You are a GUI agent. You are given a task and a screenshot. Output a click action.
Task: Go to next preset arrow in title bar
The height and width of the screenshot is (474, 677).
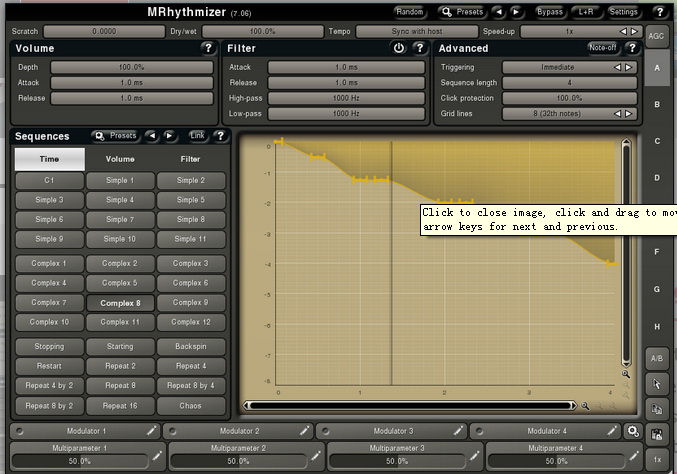tap(516, 12)
